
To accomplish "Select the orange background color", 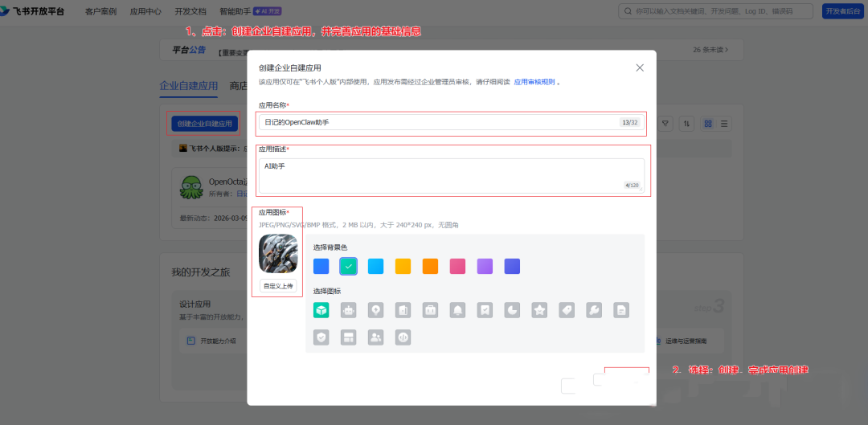I will click(430, 266).
